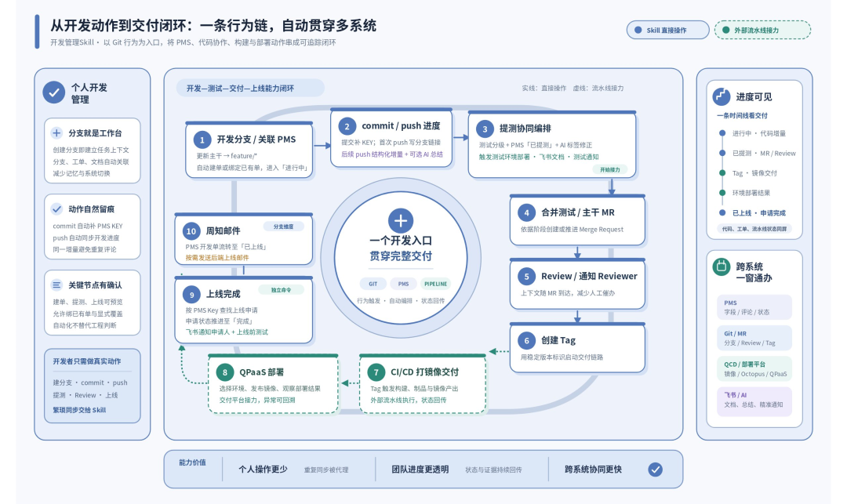This screenshot has width=847, height=504.
Task: Click the plus icon beside 分支就是工作台
Action: 56,132
